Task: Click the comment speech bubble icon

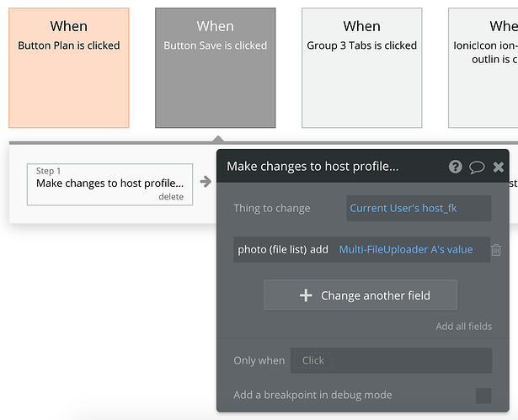Action: pos(477,167)
